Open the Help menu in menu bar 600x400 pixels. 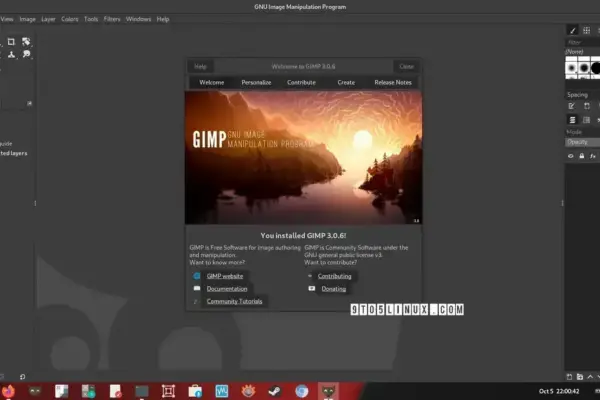click(163, 19)
